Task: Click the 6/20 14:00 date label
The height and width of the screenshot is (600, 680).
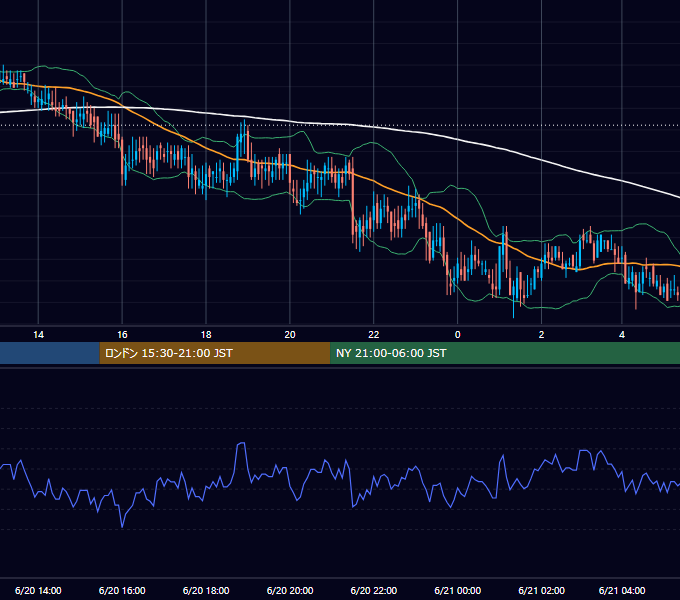Action: (38, 590)
